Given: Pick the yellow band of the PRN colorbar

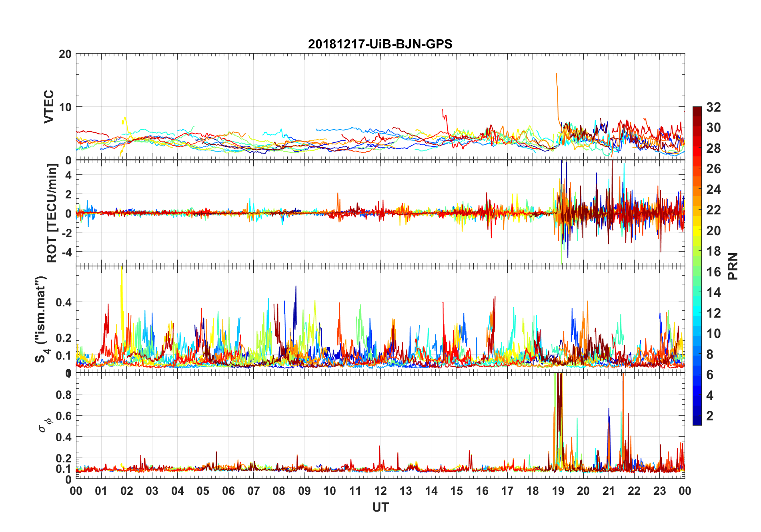Looking at the screenshot, I should click(x=697, y=231).
